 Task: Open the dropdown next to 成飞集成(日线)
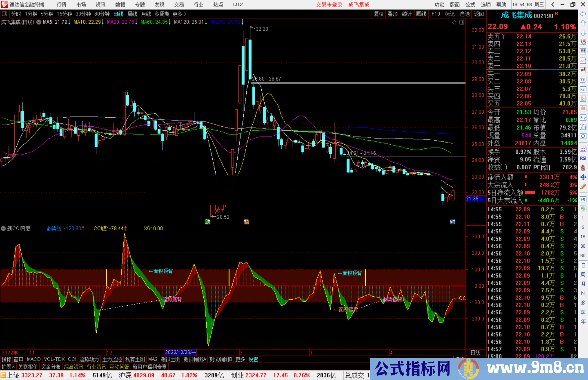(x=39, y=22)
